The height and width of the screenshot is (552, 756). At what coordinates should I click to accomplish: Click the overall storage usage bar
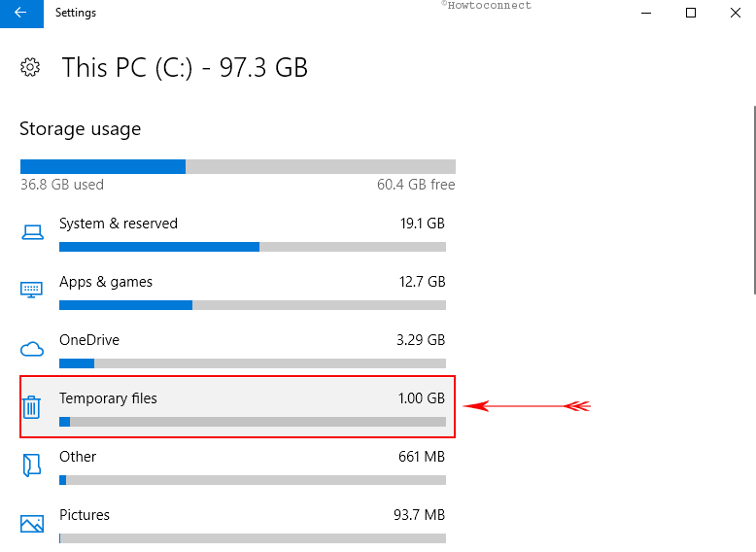pos(238,166)
